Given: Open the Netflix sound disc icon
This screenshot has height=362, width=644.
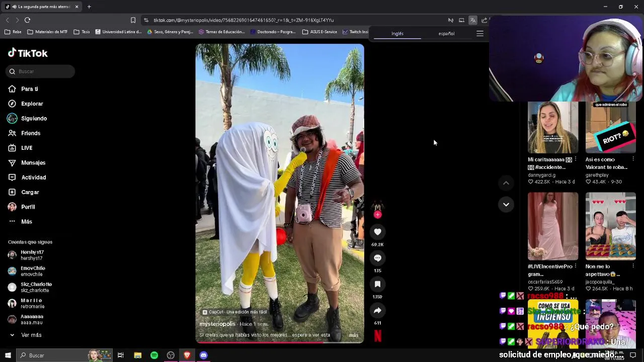Looking at the screenshot, I should pos(377,335).
